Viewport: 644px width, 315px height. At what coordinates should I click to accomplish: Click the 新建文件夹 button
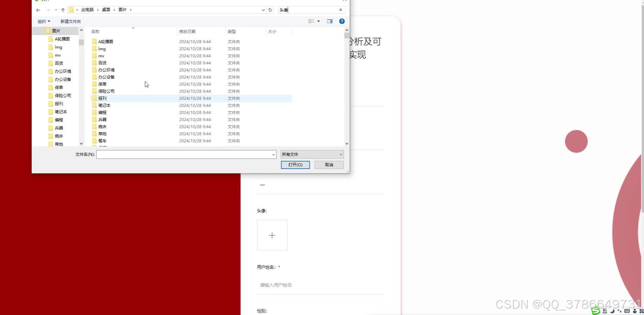[70, 21]
